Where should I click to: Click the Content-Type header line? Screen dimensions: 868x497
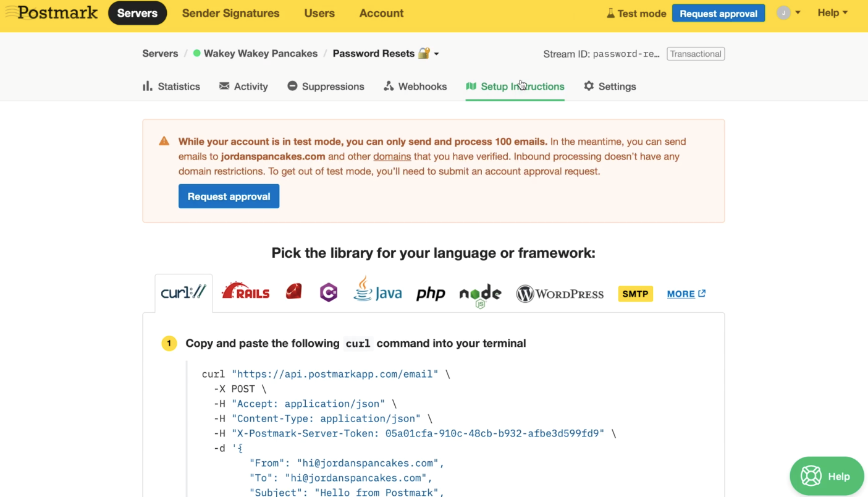click(323, 418)
